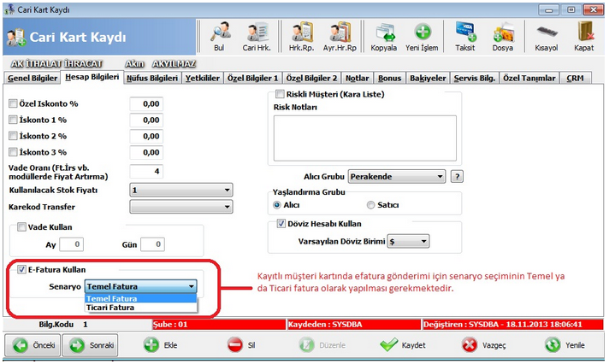The width and height of the screenshot is (609, 364).
Task: Open the Nüfus Bilgileri tab
Action: click(x=152, y=78)
